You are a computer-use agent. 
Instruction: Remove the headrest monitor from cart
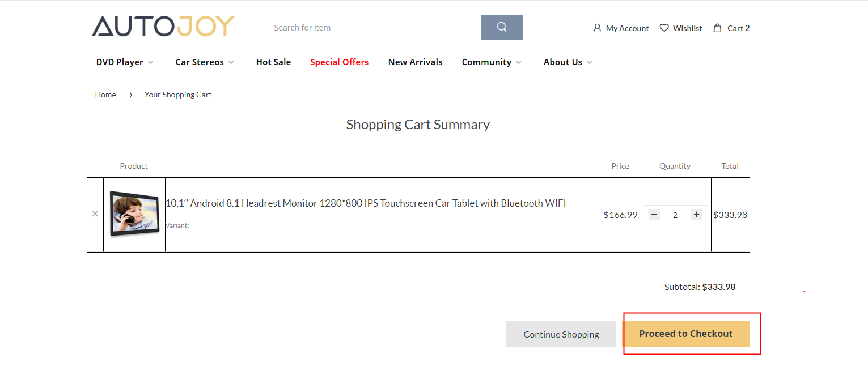click(x=95, y=214)
